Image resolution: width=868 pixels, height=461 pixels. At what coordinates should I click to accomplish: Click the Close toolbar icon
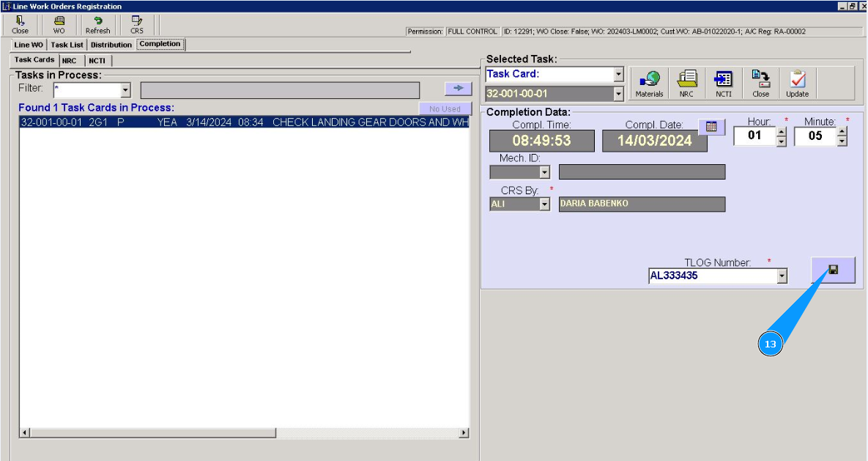20,25
